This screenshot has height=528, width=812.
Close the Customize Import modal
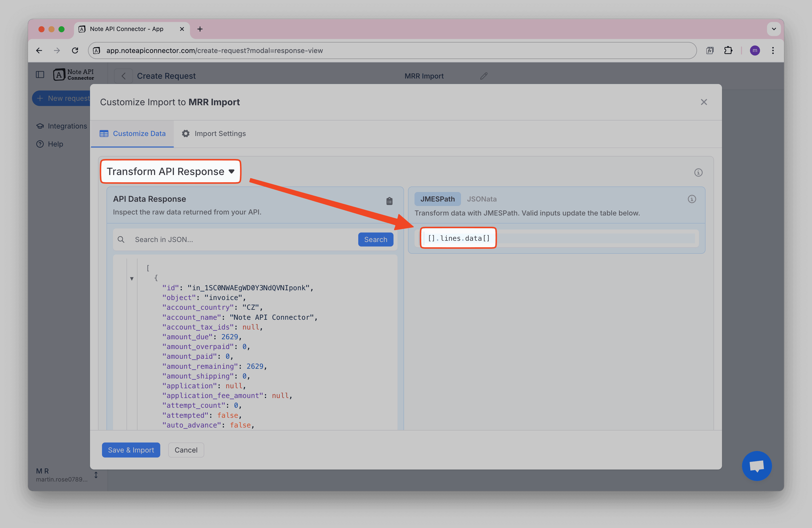(703, 102)
